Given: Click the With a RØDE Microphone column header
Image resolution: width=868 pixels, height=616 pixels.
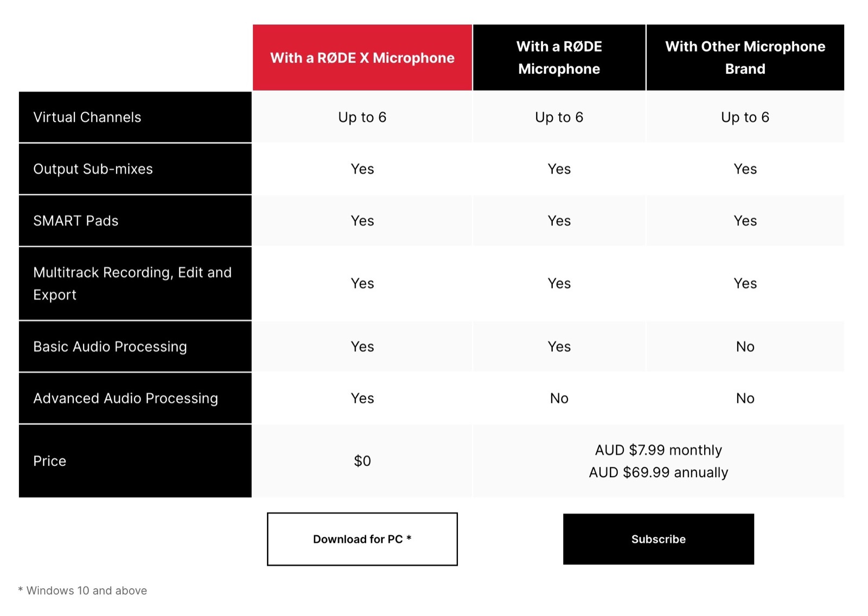Looking at the screenshot, I should tap(559, 57).
